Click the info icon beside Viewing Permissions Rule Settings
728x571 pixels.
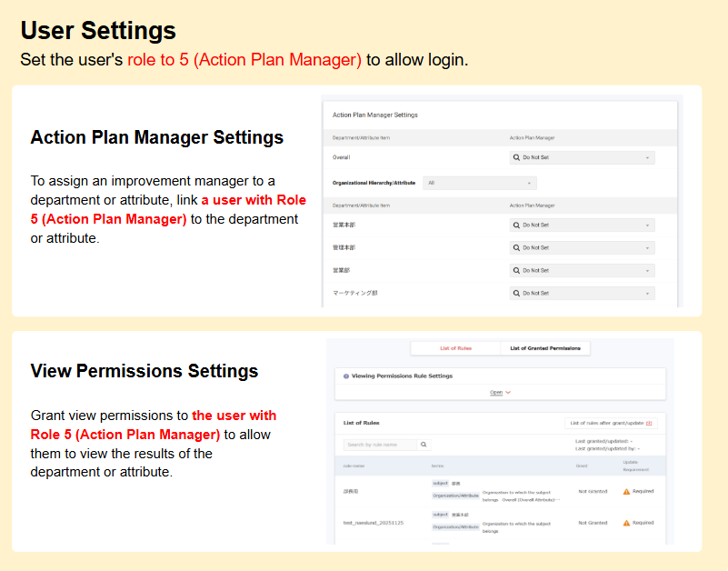pos(346,376)
